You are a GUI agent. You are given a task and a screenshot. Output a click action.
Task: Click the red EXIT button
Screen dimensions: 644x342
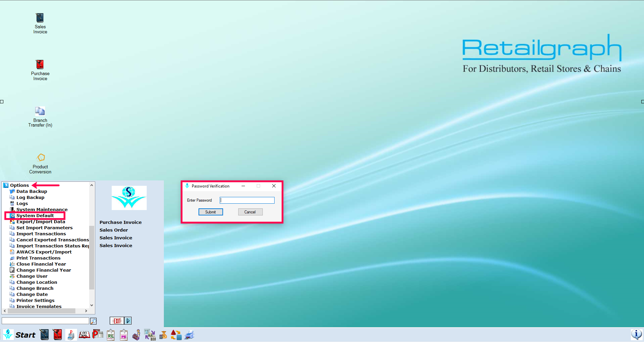click(x=117, y=321)
